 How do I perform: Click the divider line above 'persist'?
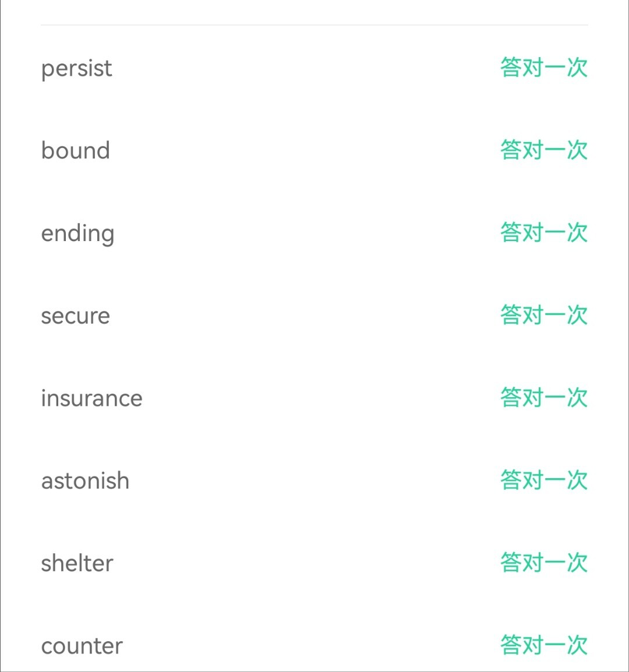point(314,25)
